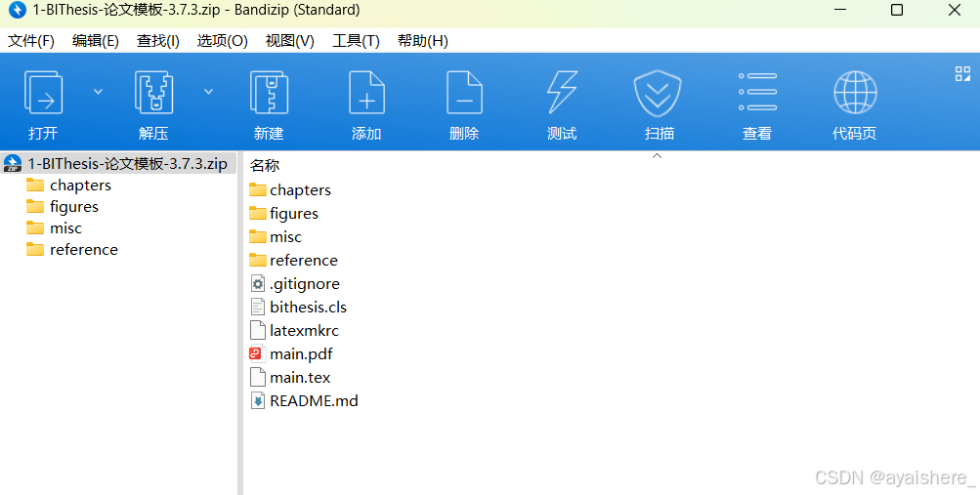Image resolution: width=980 pixels, height=495 pixels.
Task: Select figures folder in file list
Action: tap(283, 214)
